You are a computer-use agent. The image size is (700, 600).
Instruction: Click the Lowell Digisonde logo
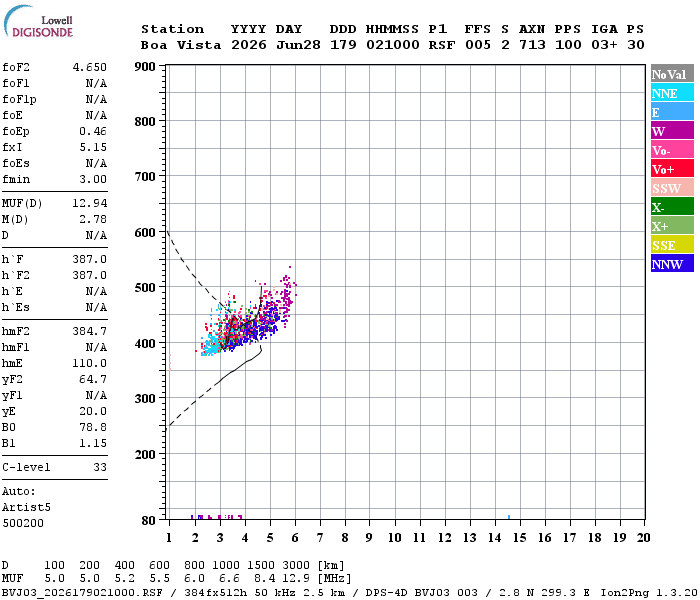coord(38,21)
